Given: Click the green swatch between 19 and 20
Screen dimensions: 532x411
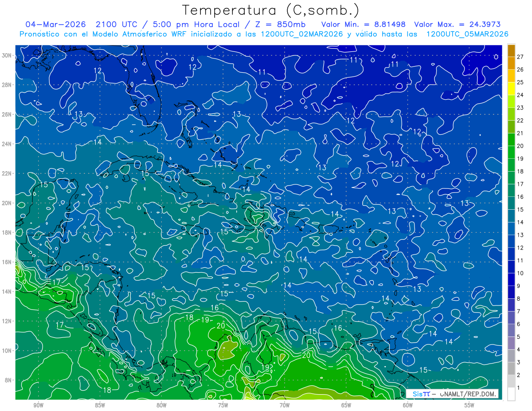Looking at the screenshot, I should (x=511, y=152).
